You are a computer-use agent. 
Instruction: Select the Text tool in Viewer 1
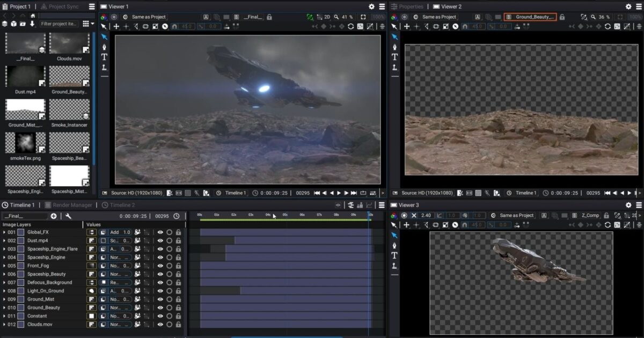pos(104,57)
